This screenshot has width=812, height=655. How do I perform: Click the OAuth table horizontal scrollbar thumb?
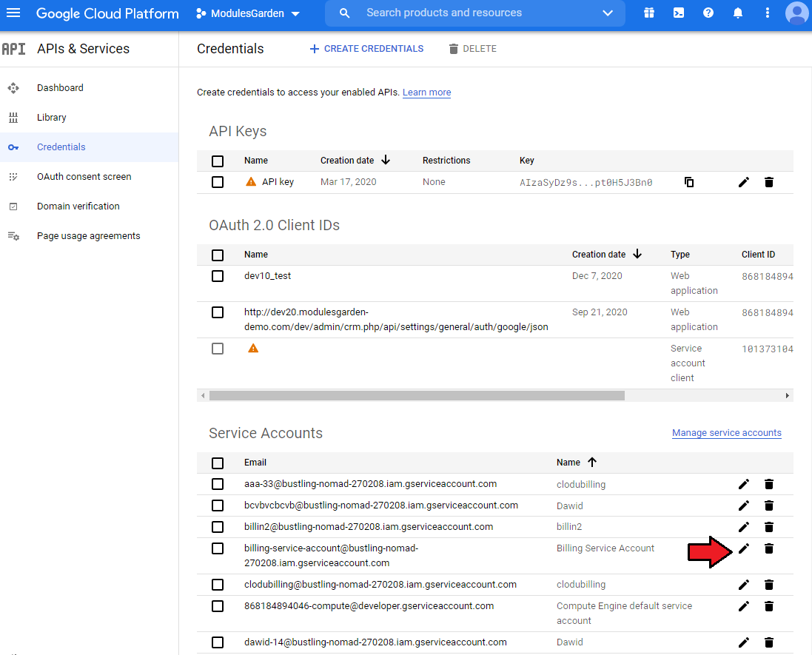pyautogui.click(x=417, y=395)
